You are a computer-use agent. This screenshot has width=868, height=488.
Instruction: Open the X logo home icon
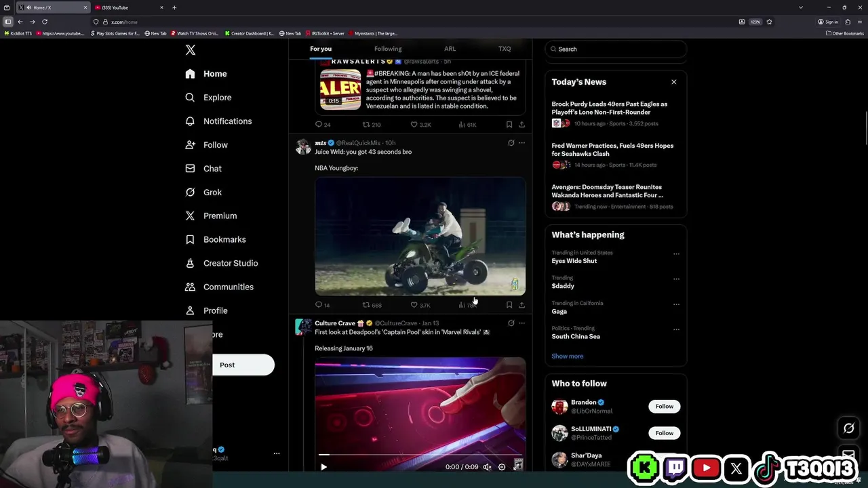(x=191, y=50)
